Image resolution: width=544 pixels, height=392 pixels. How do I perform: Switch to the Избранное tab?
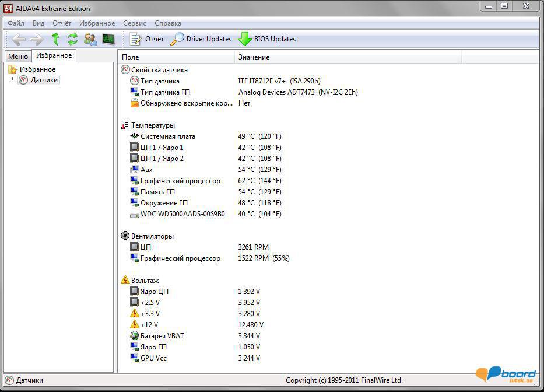pos(54,55)
